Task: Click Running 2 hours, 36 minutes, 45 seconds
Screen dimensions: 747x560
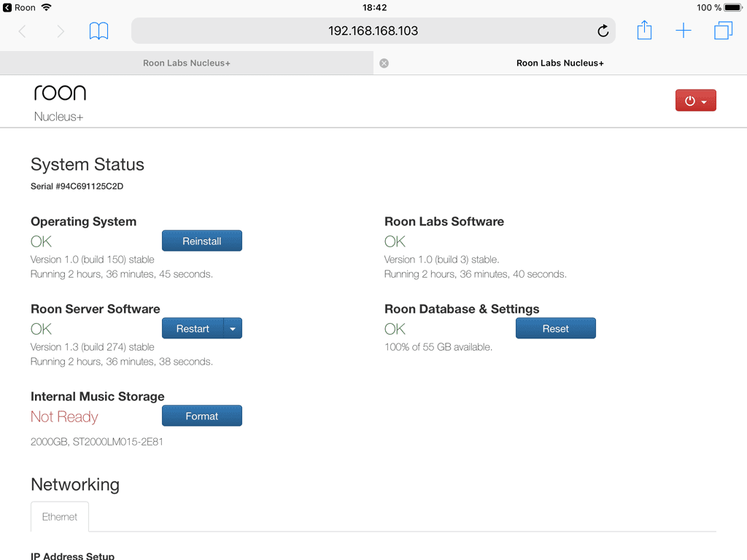Action: [x=122, y=274]
